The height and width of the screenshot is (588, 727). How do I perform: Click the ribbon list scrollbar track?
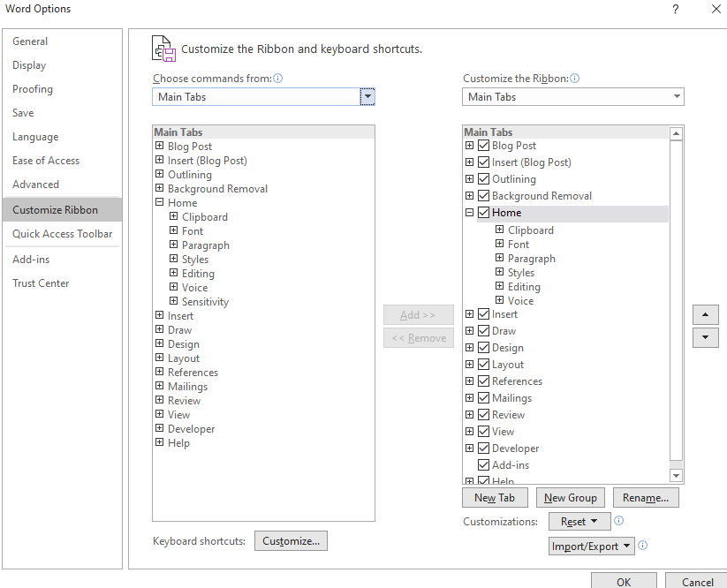[676, 464]
